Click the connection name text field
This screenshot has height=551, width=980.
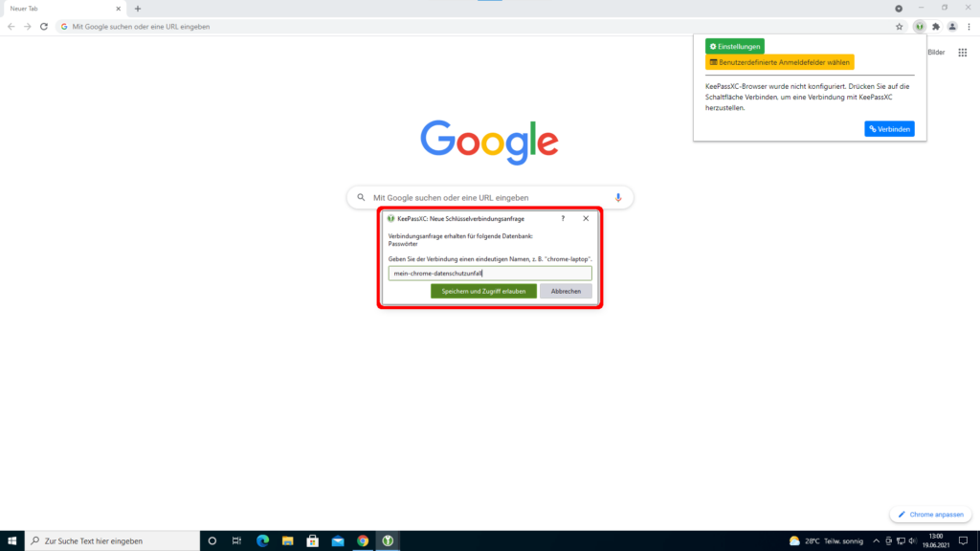point(490,273)
